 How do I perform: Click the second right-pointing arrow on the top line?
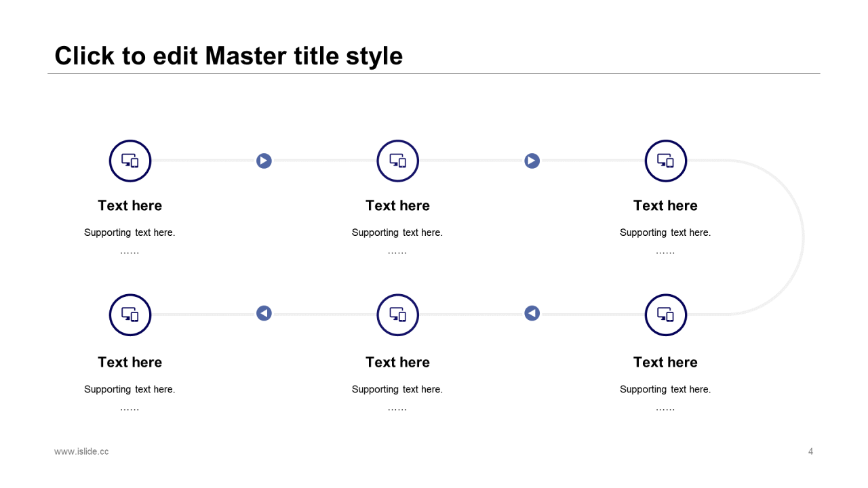(532, 161)
